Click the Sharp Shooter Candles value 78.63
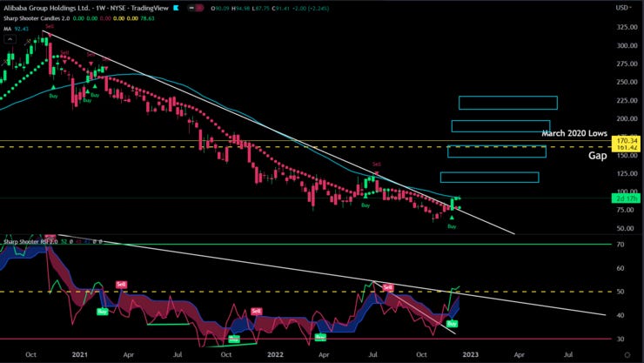 click(x=147, y=18)
